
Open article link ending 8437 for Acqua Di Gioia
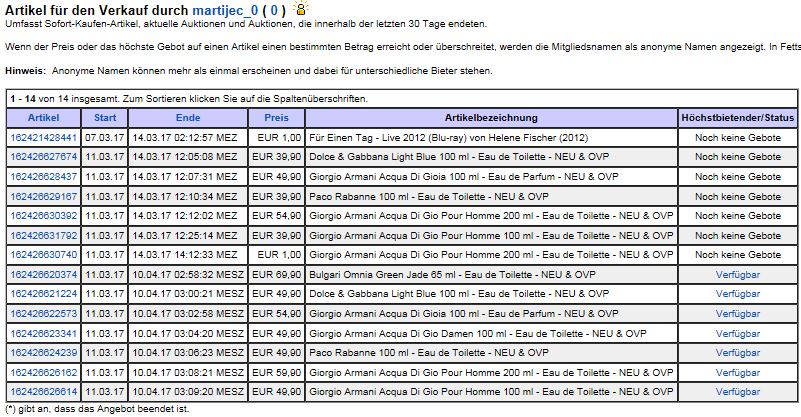[x=43, y=177]
